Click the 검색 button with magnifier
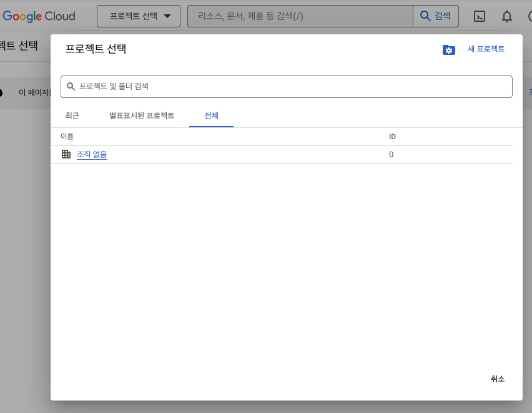Viewport: 532px width, 413px height. (436, 16)
